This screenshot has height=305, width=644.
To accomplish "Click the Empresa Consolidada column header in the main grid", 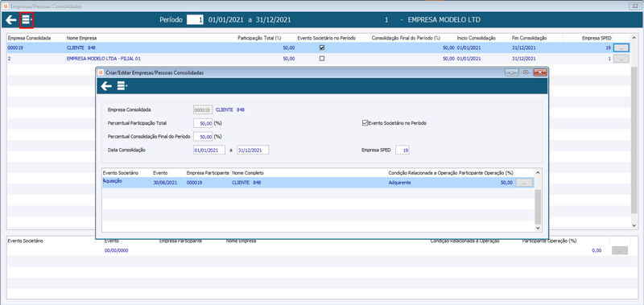I will (29, 38).
